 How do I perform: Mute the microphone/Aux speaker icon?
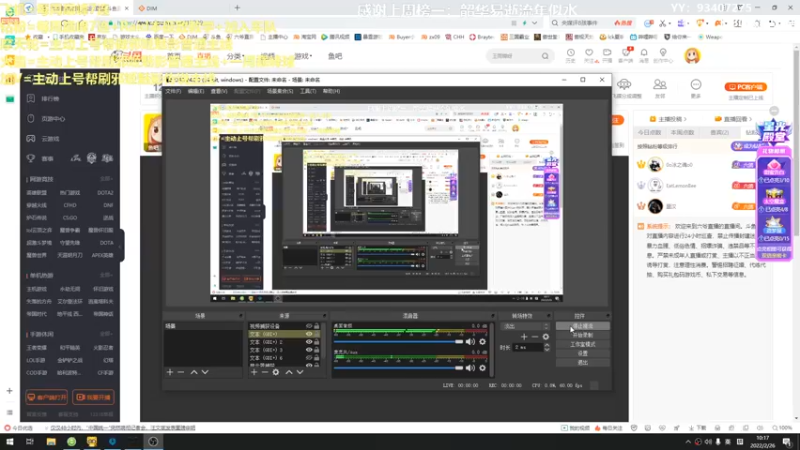click(470, 368)
